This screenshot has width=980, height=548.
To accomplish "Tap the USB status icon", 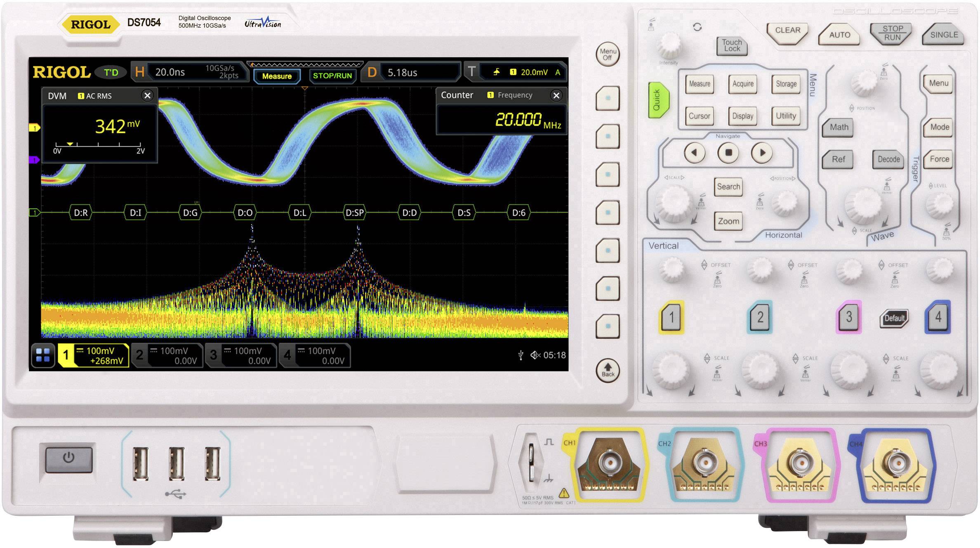I will point(521,355).
